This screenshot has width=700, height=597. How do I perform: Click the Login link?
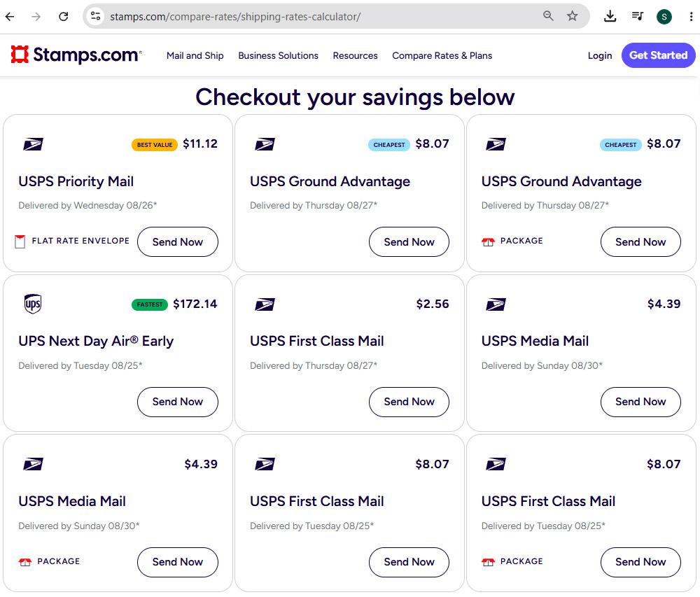click(x=600, y=56)
